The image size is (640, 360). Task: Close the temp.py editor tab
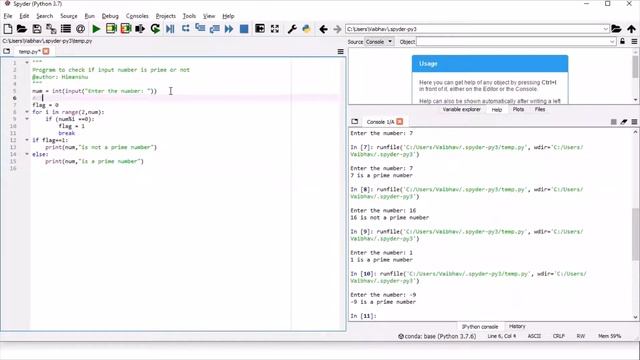click(x=46, y=51)
